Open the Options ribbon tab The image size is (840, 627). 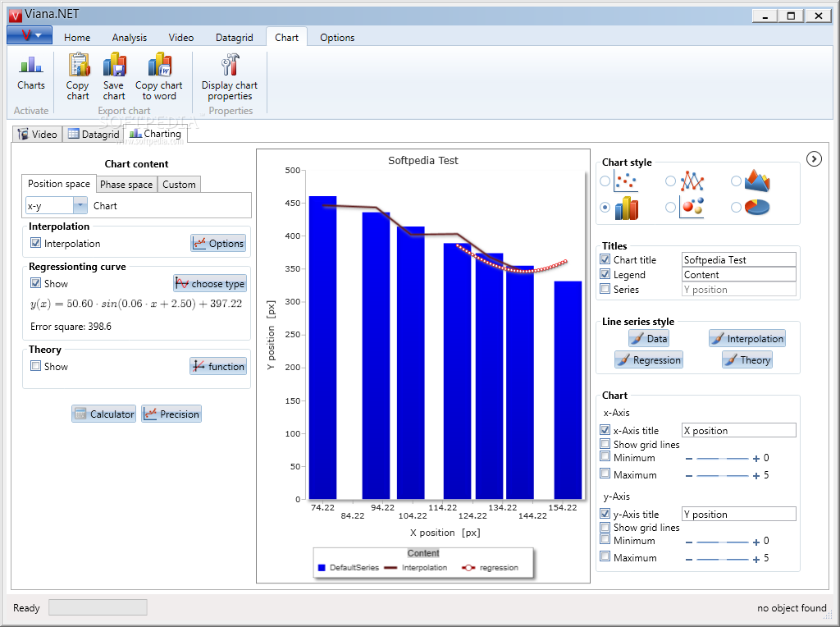tap(337, 38)
